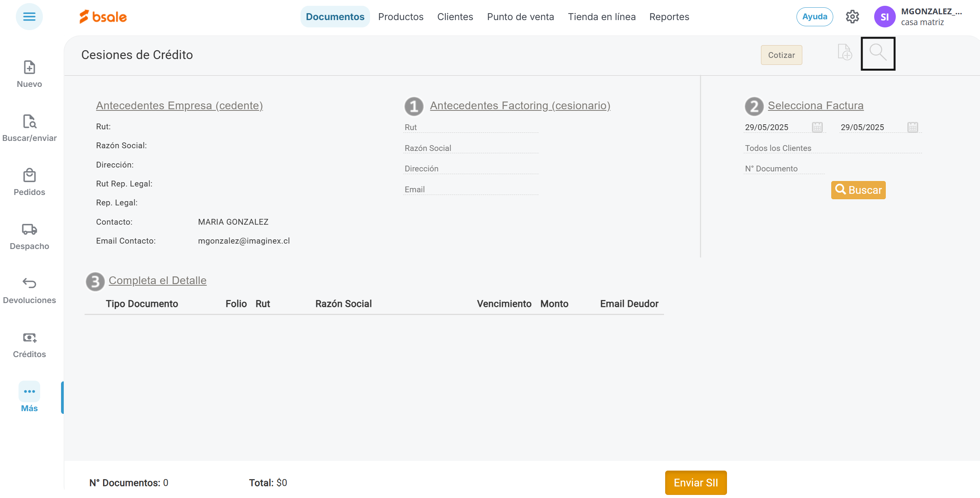The image size is (980, 498).
Task: Open the Pedidos bag icon
Action: pyautogui.click(x=29, y=176)
